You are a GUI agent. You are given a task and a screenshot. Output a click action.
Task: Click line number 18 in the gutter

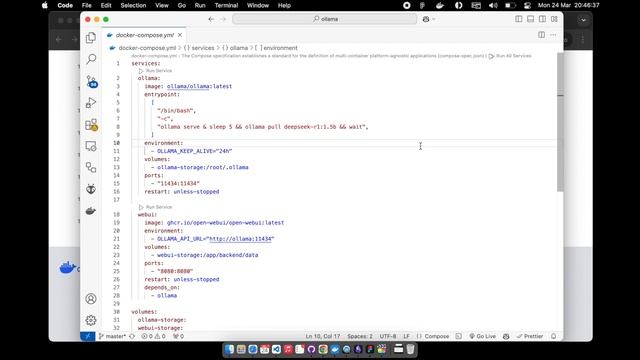pos(117,214)
